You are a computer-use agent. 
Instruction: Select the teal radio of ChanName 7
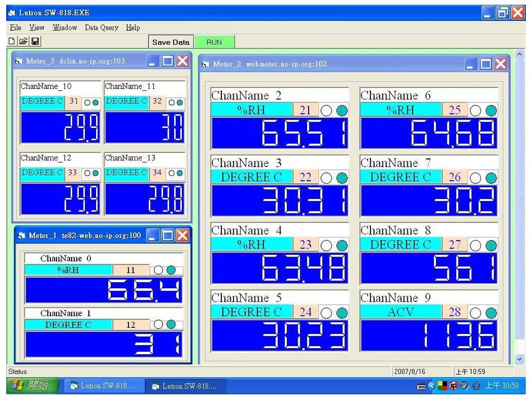coord(491,178)
